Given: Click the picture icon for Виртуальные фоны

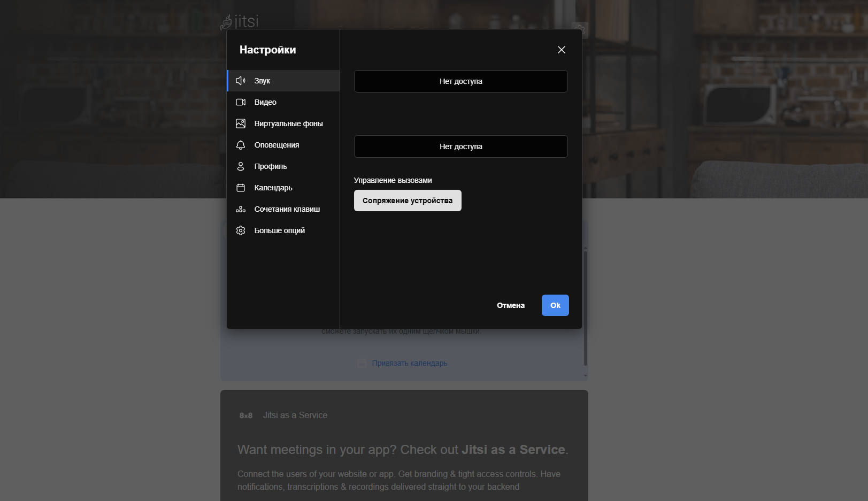Looking at the screenshot, I should 241,124.
